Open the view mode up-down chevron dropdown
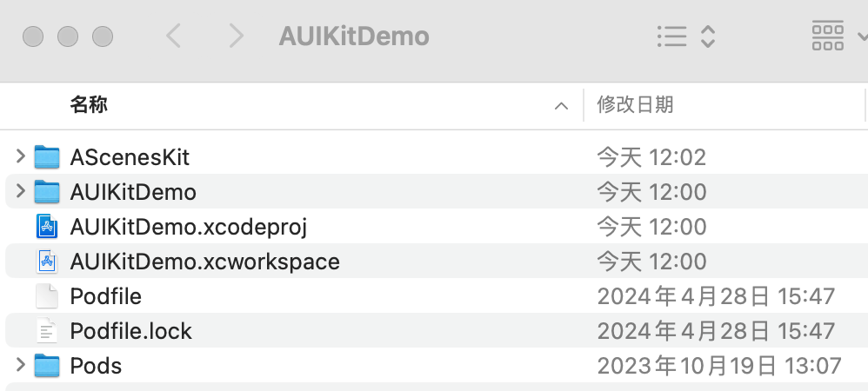 (708, 36)
